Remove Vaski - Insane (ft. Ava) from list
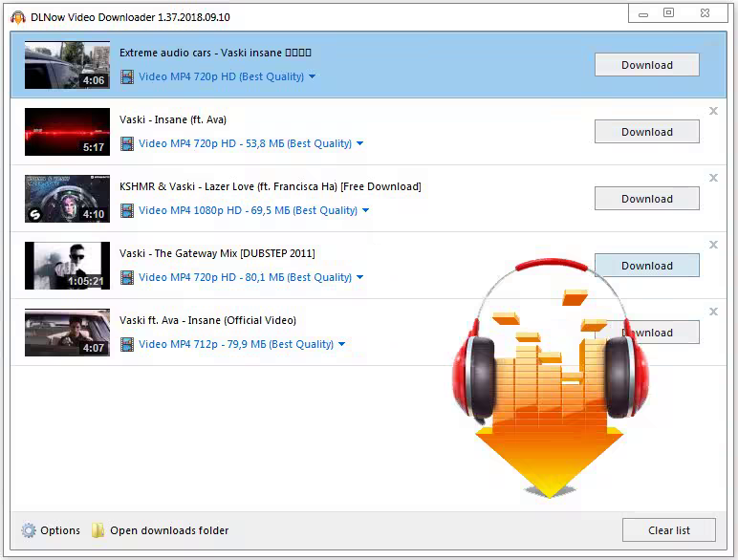 click(713, 111)
